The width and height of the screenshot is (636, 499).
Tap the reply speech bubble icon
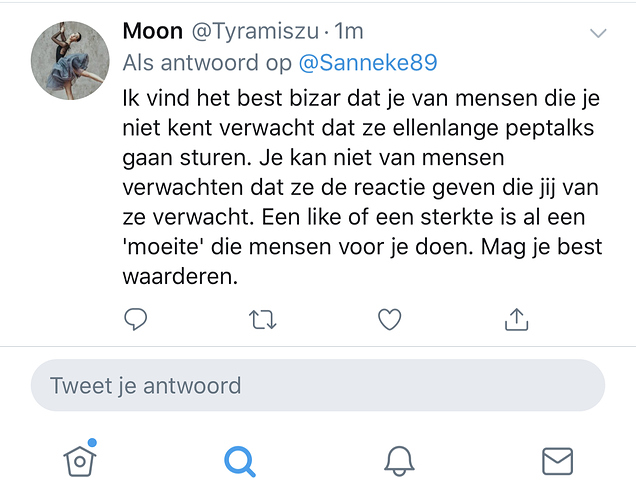click(x=136, y=319)
